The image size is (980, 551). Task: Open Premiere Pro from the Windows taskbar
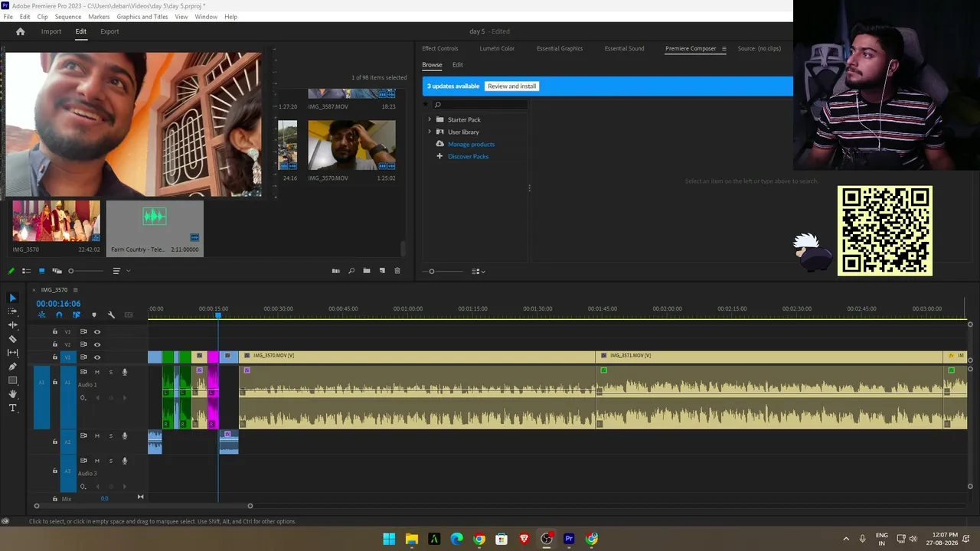[x=569, y=539]
